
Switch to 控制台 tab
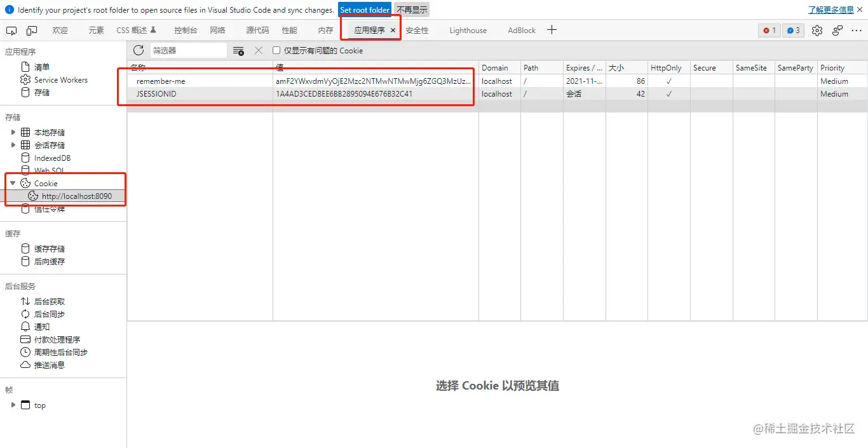pos(186,31)
